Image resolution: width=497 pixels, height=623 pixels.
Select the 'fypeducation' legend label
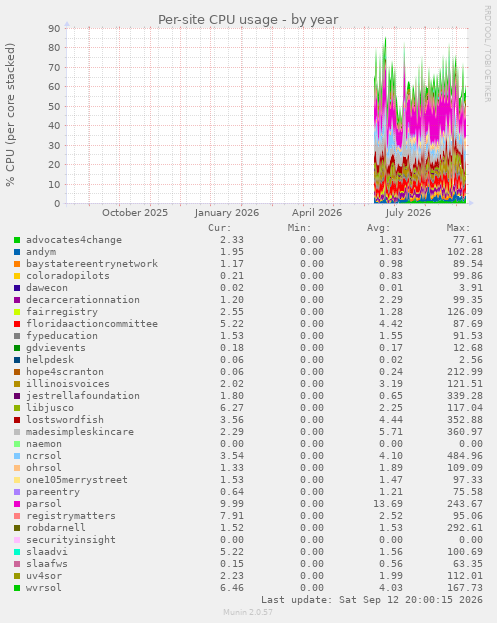click(62, 336)
